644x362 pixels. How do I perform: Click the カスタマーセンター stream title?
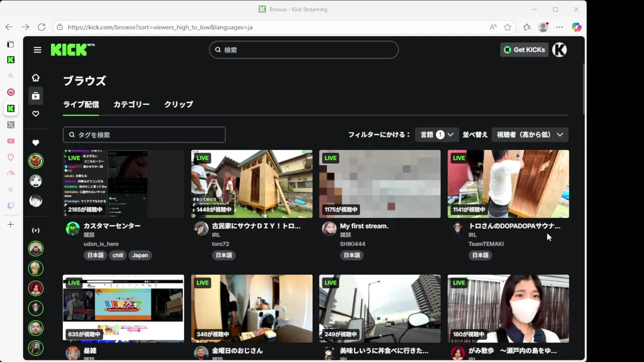[x=112, y=226]
